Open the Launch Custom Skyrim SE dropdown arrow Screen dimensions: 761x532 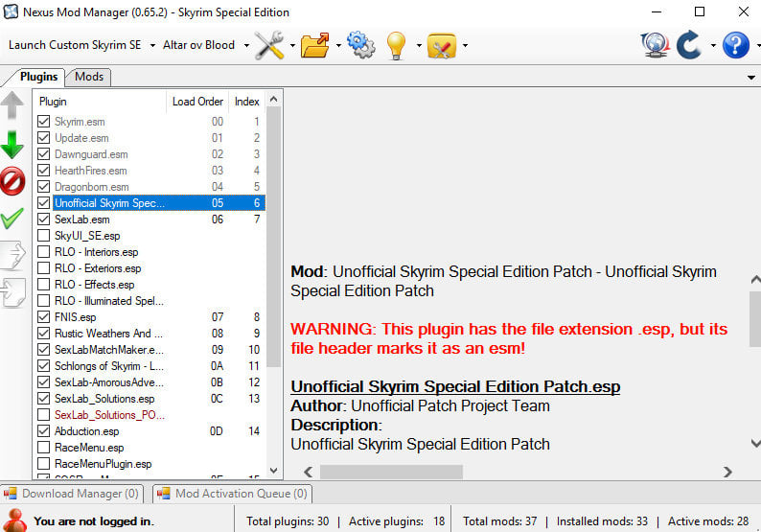pyautogui.click(x=152, y=46)
